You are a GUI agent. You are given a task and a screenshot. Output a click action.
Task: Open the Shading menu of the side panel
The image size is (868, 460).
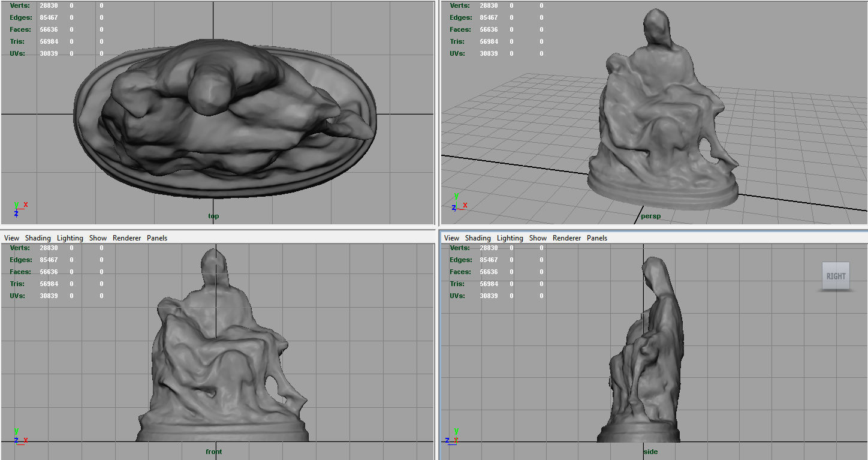478,238
